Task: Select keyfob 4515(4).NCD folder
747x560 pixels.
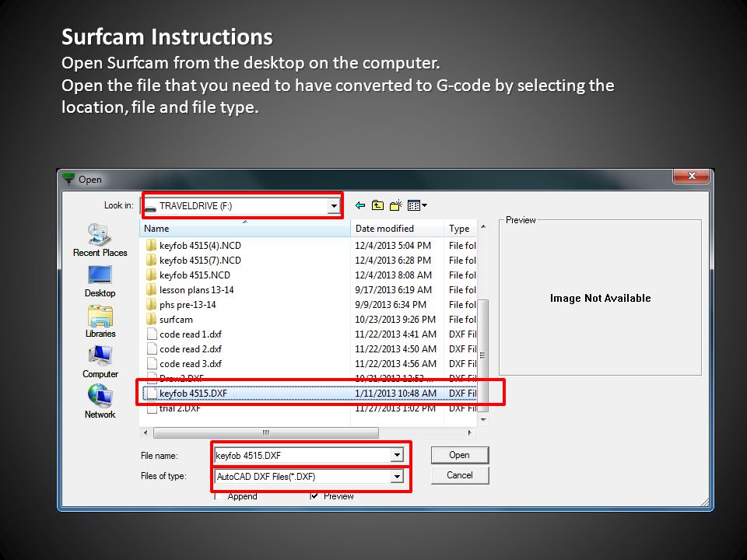Action: tap(200, 246)
